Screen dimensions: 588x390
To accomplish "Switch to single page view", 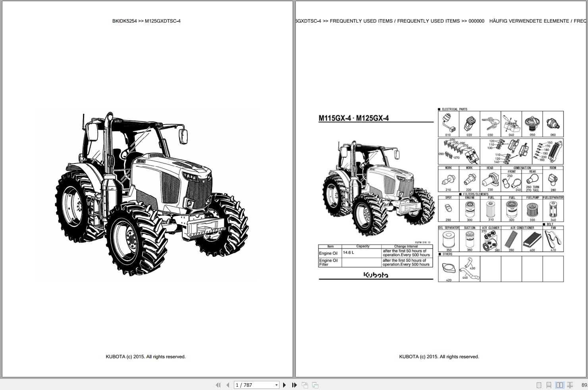I will [x=539, y=385].
